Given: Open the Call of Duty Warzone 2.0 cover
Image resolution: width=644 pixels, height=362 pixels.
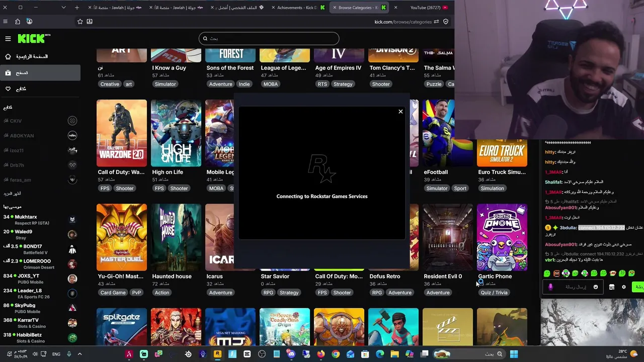Looking at the screenshot, I should pos(122,133).
